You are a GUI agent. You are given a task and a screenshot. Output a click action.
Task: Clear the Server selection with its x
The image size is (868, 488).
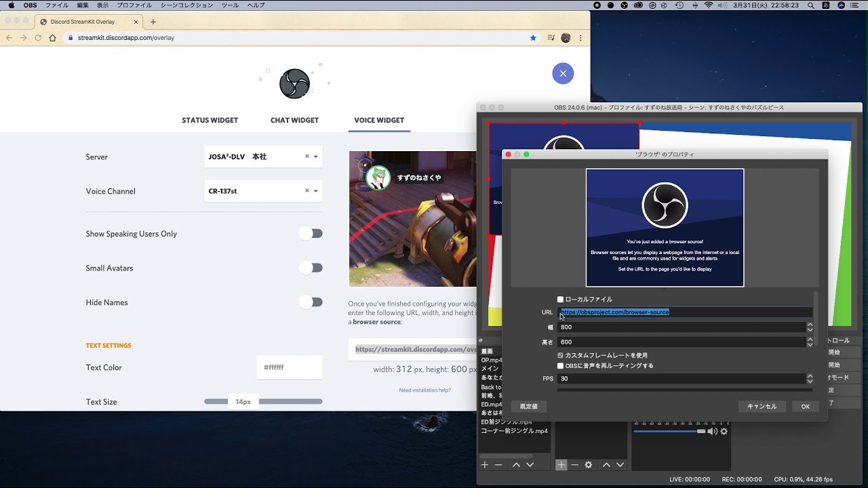coord(307,157)
